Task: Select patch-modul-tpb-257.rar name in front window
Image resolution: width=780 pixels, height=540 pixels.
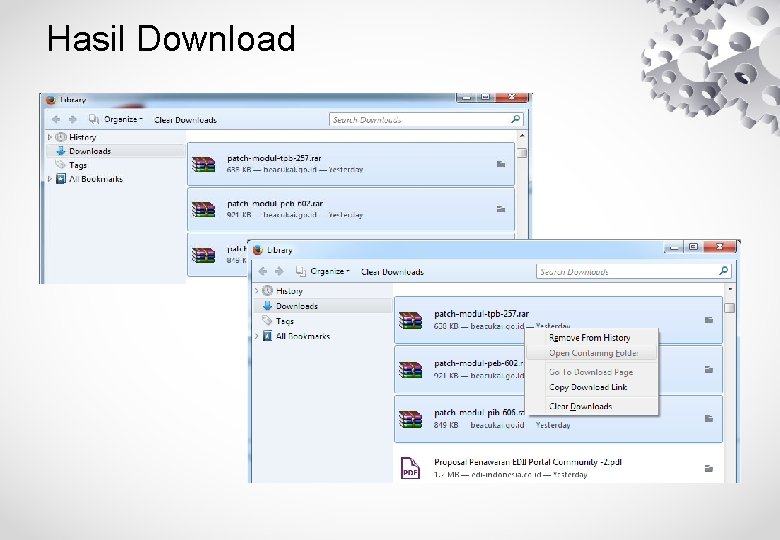Action: coord(481,314)
